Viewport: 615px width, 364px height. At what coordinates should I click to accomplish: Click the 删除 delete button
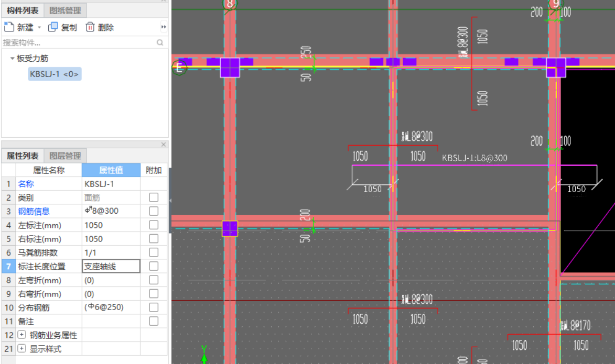[100, 27]
